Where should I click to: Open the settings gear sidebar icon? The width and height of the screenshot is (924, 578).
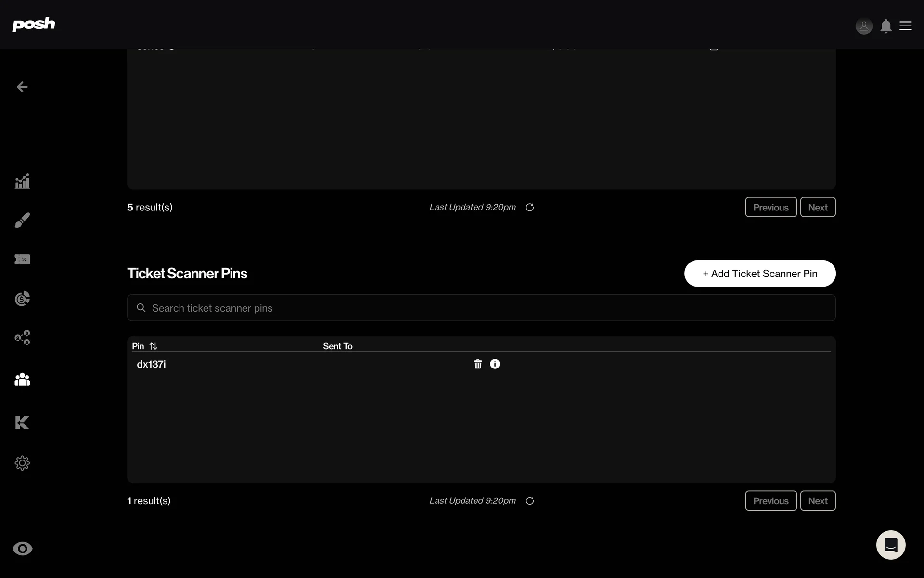coord(22,463)
